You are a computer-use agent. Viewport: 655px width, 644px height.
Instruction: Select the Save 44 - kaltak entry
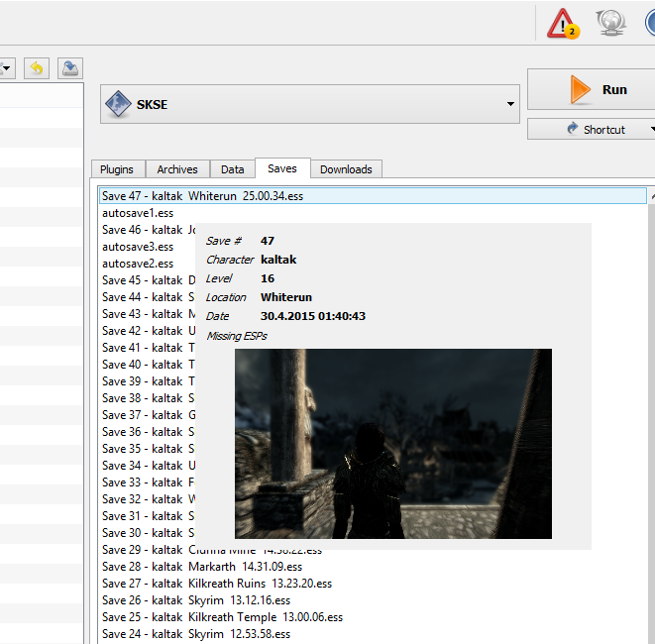(x=148, y=297)
